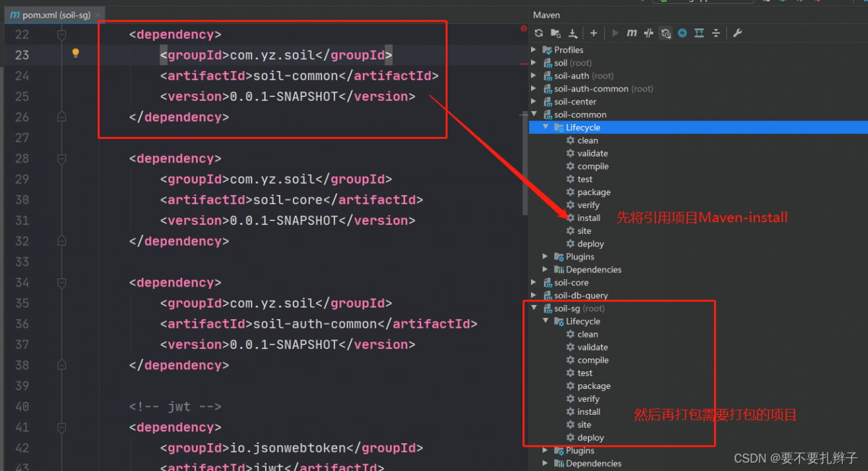Fold dependency block at line 28
The image size is (868, 471).
[62, 159]
